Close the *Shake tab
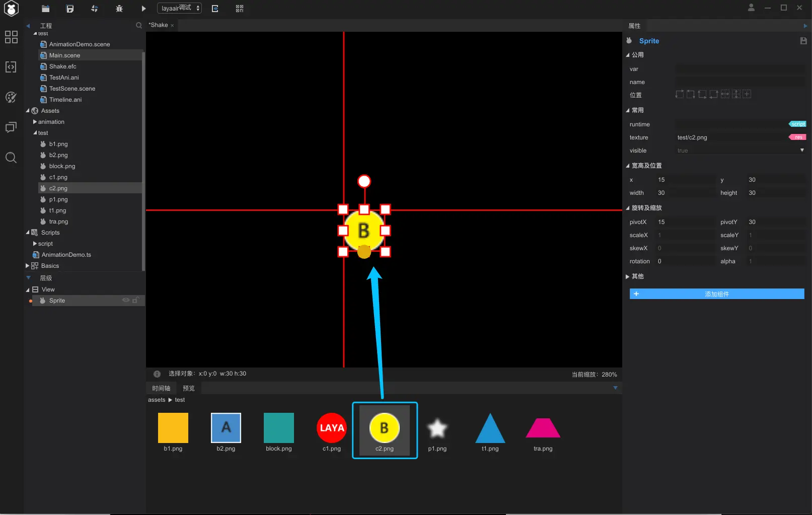Viewport: 812px width, 515px height. tap(172, 26)
